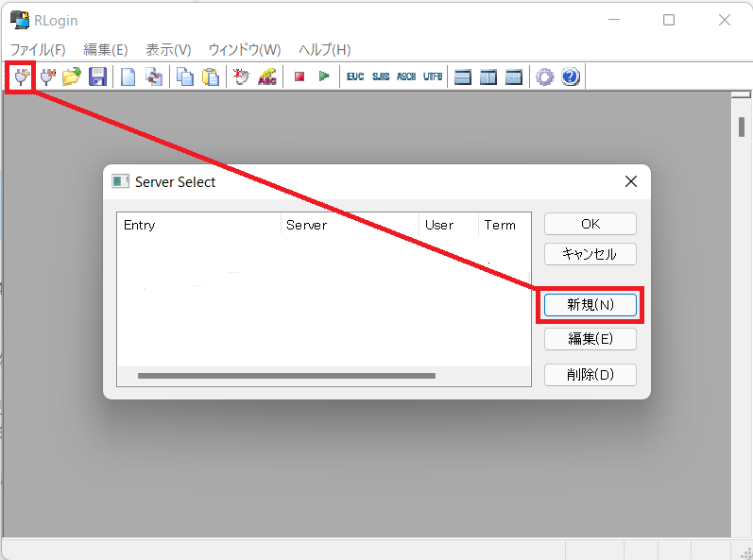Click the disconnect plug icon with red X
The width and height of the screenshot is (753, 560).
pyautogui.click(x=47, y=76)
